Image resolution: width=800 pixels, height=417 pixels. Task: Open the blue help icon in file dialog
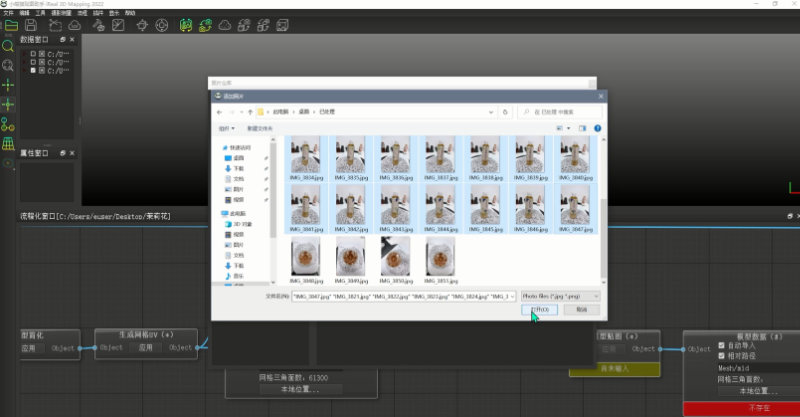click(597, 128)
